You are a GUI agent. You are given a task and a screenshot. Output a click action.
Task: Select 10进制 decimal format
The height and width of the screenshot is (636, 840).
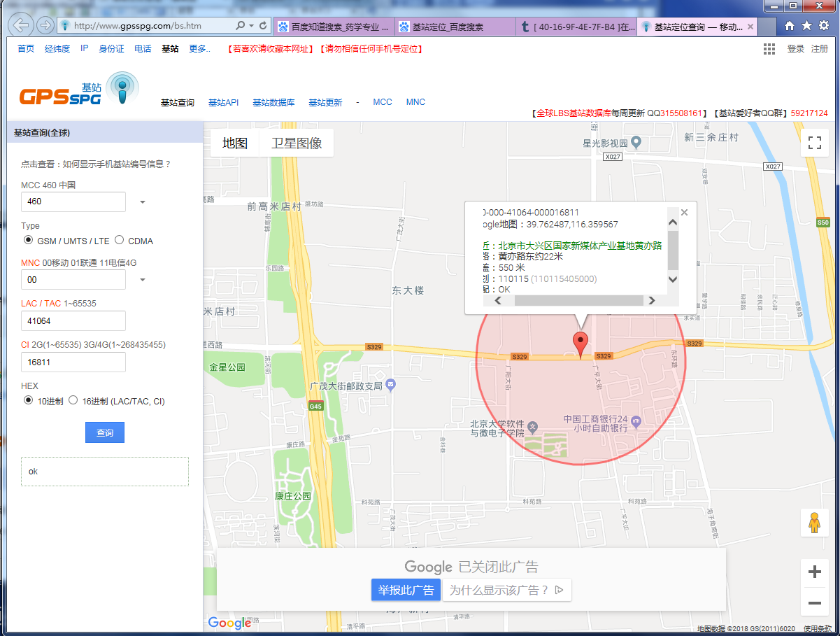coord(28,400)
